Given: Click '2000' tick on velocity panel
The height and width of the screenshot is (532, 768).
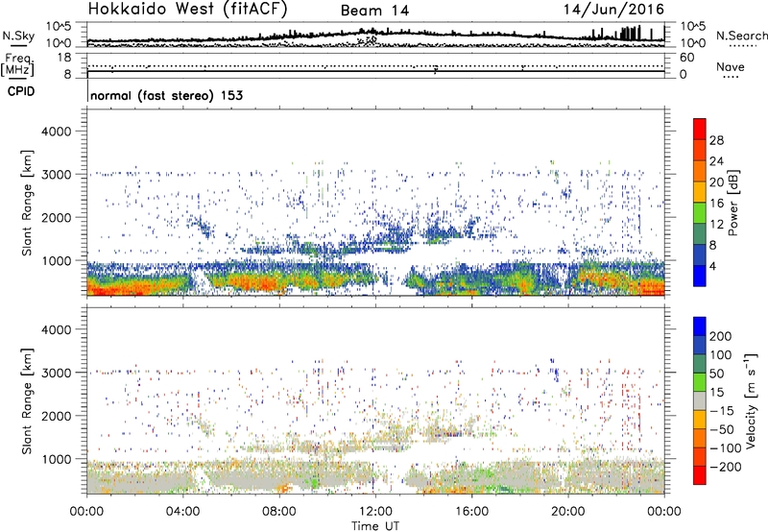Looking at the screenshot, I should coord(56,416).
